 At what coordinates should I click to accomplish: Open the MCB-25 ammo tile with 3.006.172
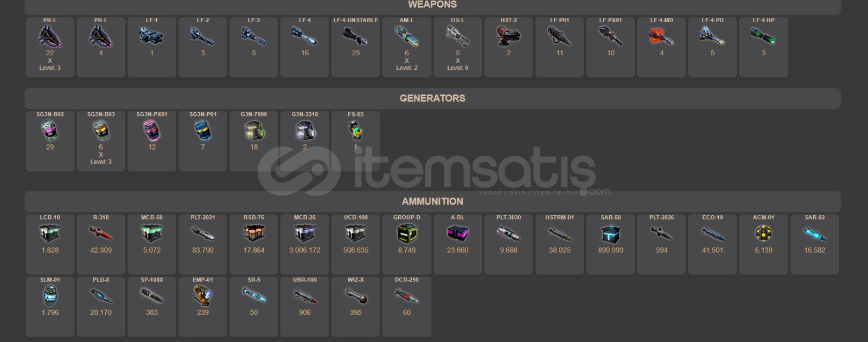point(305,244)
